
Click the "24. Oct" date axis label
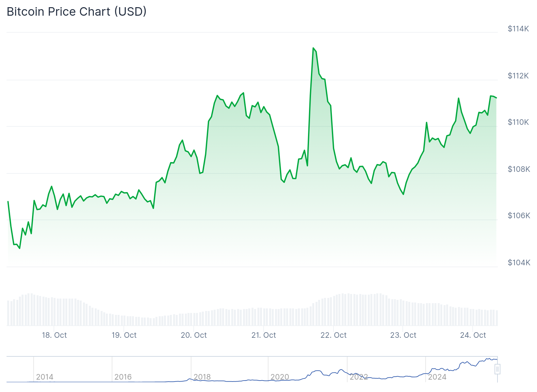tap(473, 335)
